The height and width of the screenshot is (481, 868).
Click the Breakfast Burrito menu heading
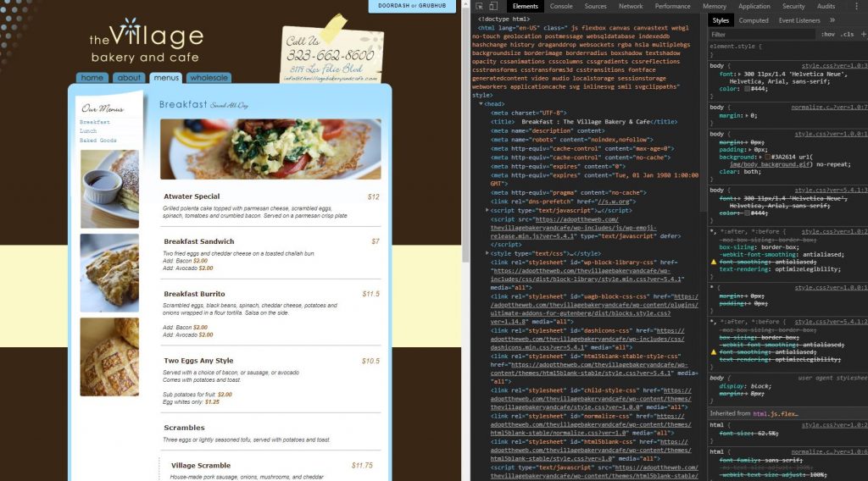(x=194, y=294)
